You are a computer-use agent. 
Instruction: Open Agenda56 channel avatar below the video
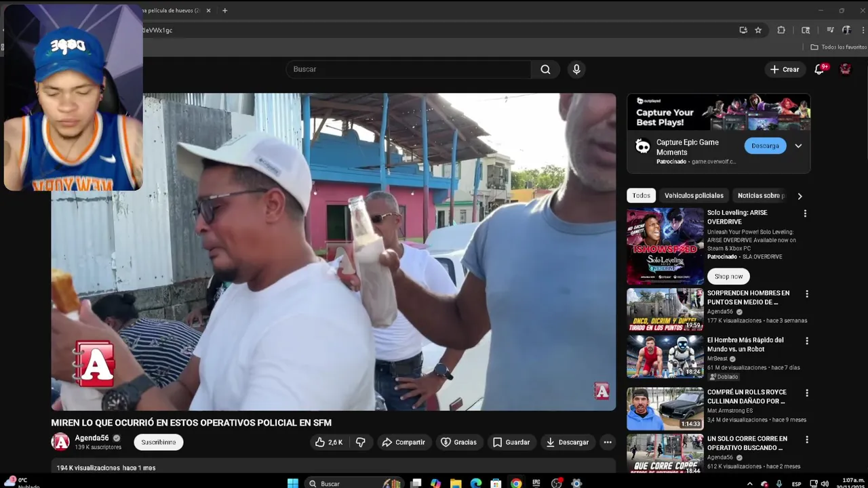coord(60,442)
